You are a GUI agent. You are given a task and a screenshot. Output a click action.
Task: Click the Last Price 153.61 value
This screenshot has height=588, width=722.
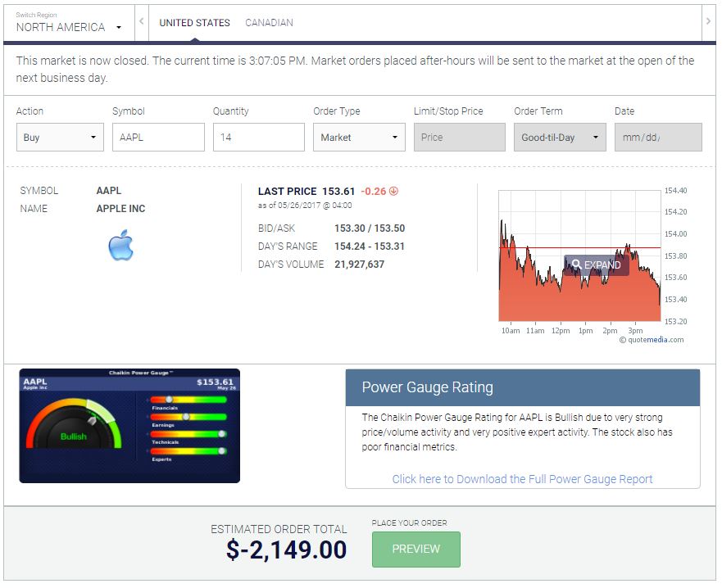click(338, 192)
